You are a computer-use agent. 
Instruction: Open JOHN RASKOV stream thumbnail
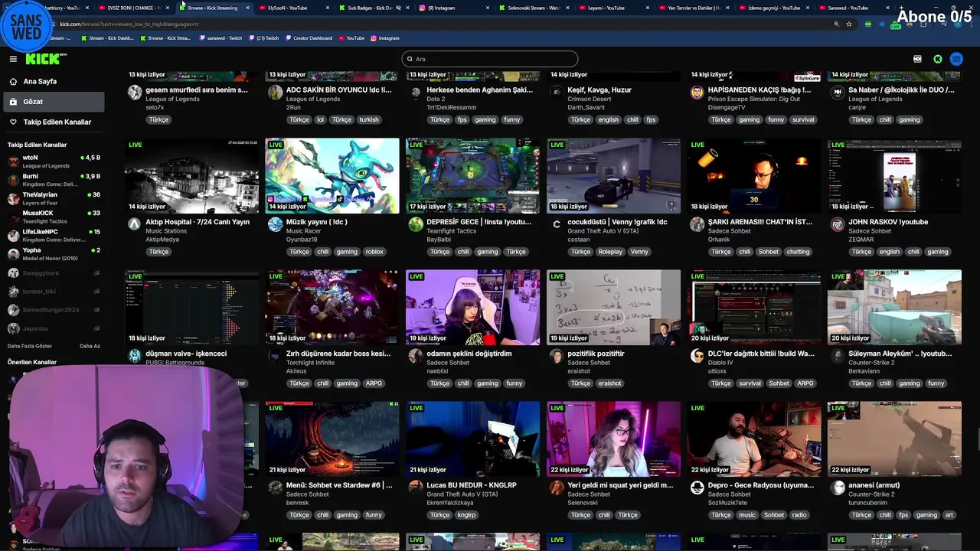click(894, 175)
